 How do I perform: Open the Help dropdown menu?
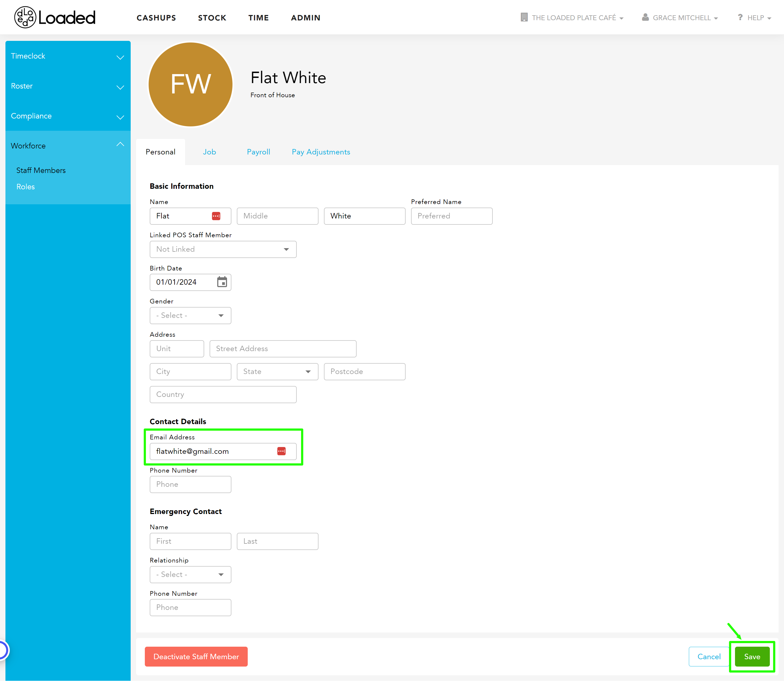click(754, 17)
